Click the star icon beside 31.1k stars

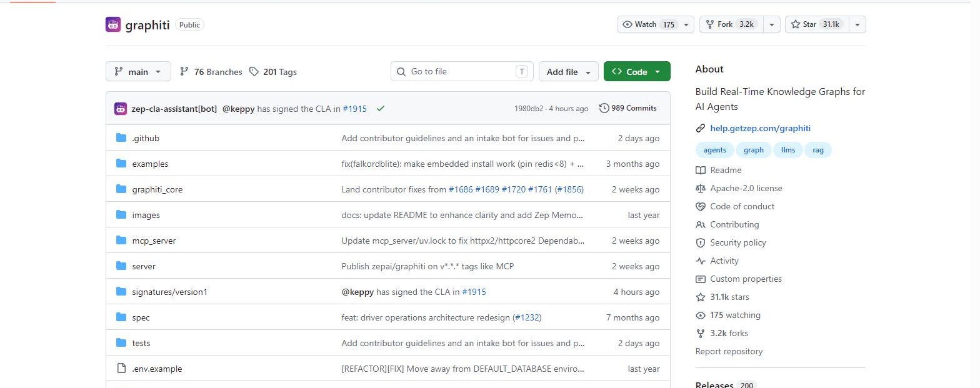point(701,297)
